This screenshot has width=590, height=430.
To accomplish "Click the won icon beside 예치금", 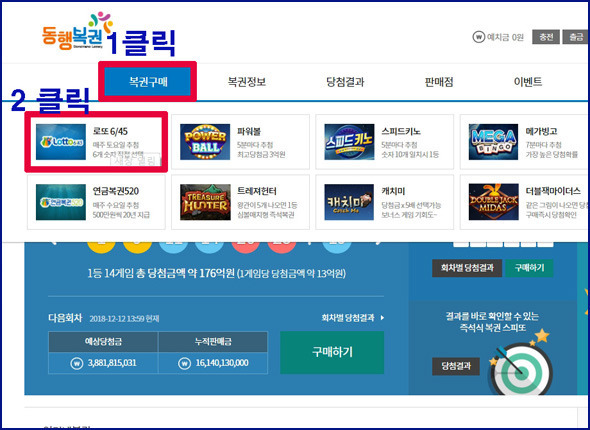I will pos(478,37).
